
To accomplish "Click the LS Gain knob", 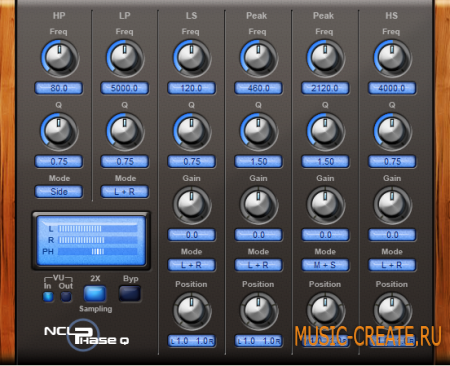I will tap(192, 205).
